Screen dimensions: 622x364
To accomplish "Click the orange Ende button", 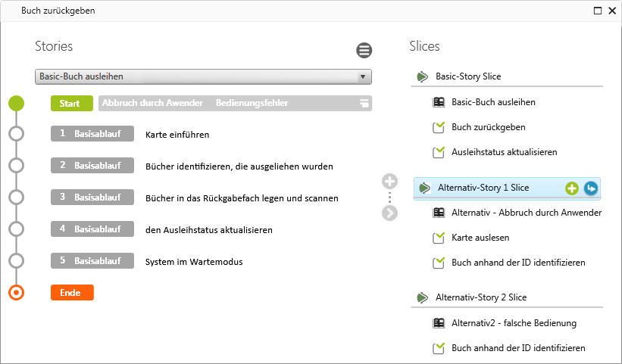I will (x=72, y=293).
